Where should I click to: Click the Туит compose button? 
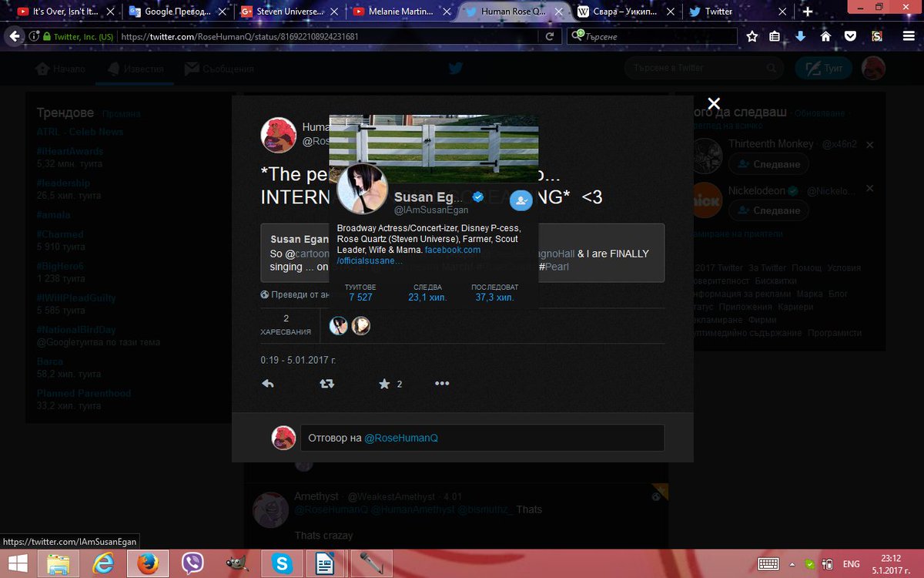click(823, 69)
